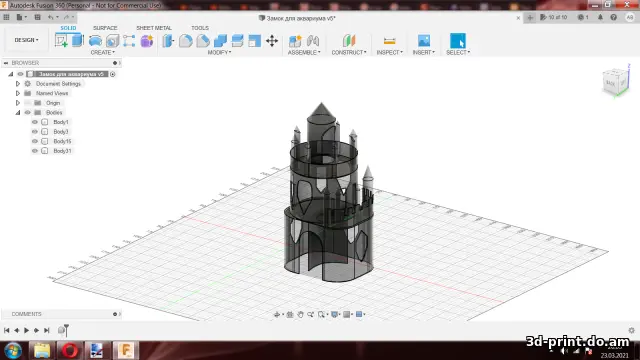Toggle visibility of Body3

[x=35, y=132]
